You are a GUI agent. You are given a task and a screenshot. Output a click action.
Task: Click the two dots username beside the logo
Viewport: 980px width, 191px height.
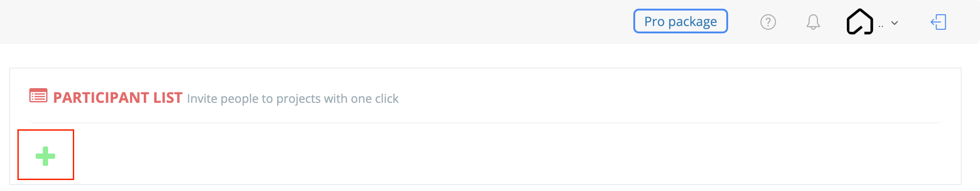click(881, 27)
